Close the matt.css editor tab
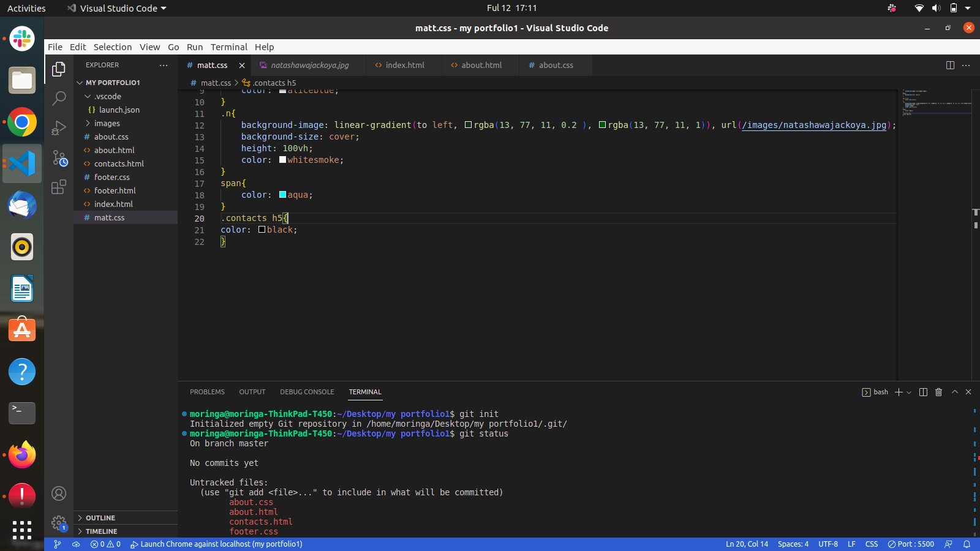 242,66
